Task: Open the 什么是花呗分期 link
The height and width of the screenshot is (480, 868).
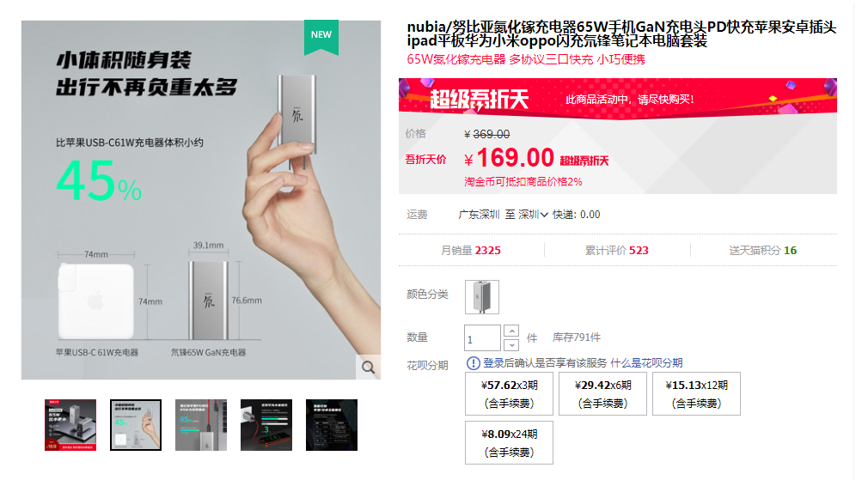Action: tap(646, 362)
